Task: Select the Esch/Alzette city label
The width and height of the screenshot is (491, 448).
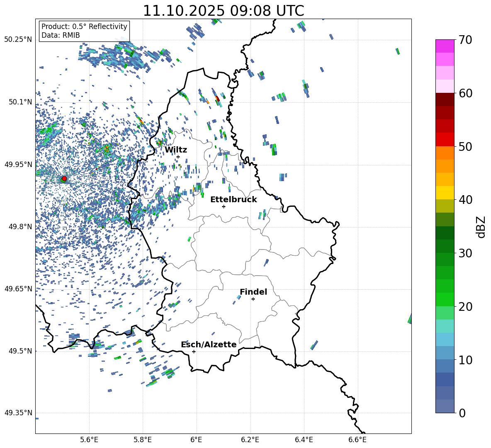Action: pos(209,344)
